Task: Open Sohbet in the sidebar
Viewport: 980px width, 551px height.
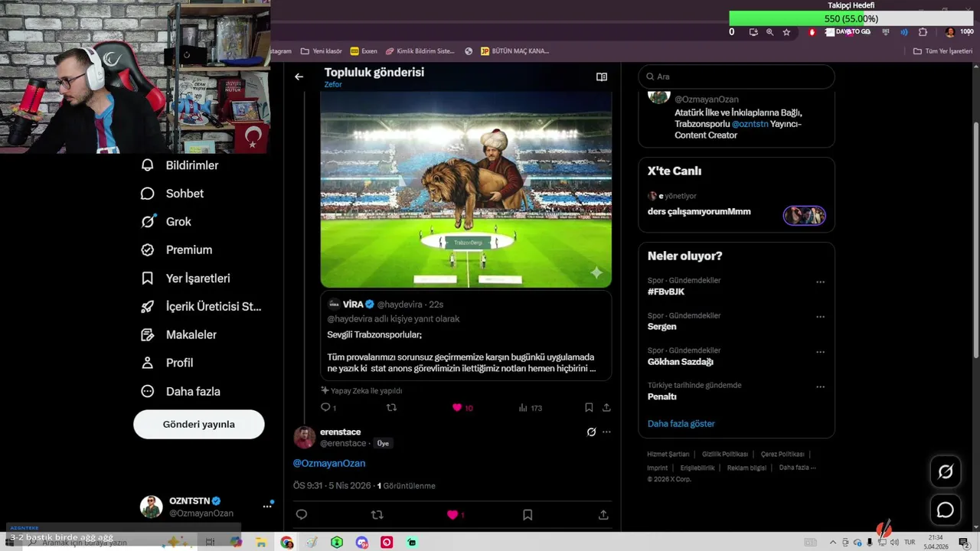Action: [x=172, y=194]
